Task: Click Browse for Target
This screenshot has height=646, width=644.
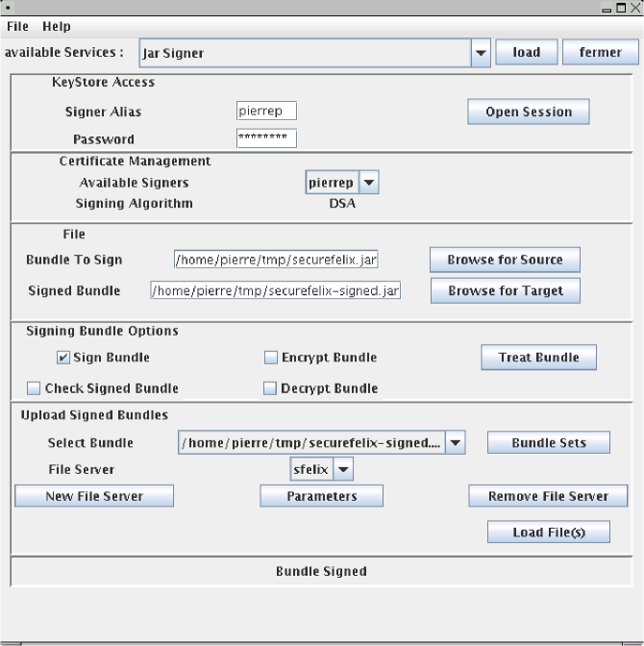Action: tap(504, 290)
